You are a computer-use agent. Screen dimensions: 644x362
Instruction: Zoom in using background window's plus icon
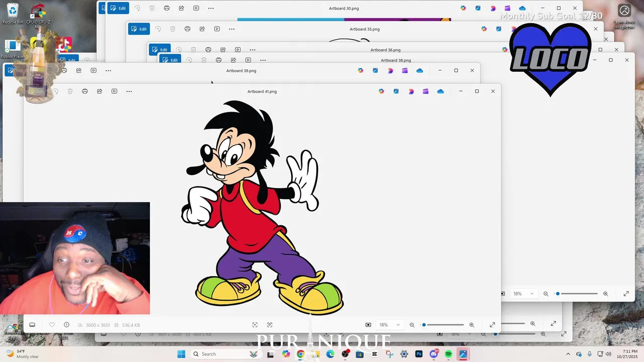click(605, 294)
